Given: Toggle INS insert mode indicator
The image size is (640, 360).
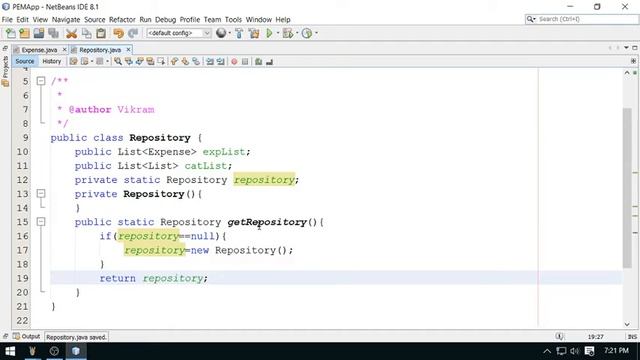Looking at the screenshot, I should [632, 337].
